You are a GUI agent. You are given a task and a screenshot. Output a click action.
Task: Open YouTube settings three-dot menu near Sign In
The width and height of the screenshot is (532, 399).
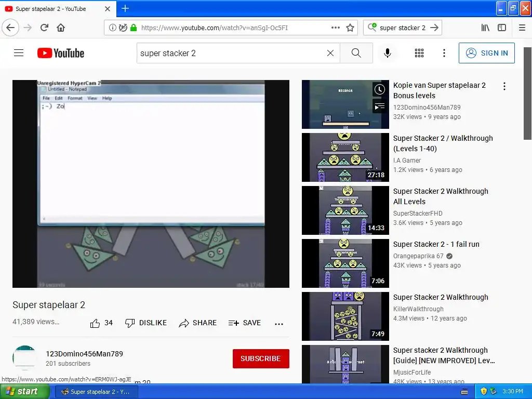(444, 53)
